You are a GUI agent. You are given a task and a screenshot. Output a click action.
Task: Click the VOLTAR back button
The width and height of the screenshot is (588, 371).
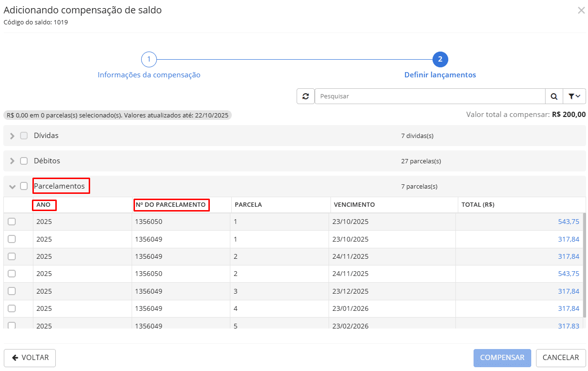(x=30, y=358)
